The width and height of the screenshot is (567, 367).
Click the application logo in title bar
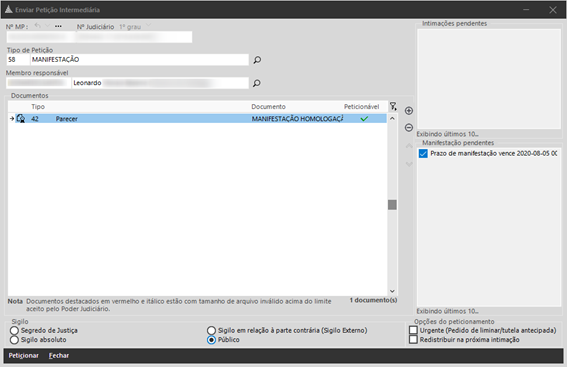pos(9,9)
